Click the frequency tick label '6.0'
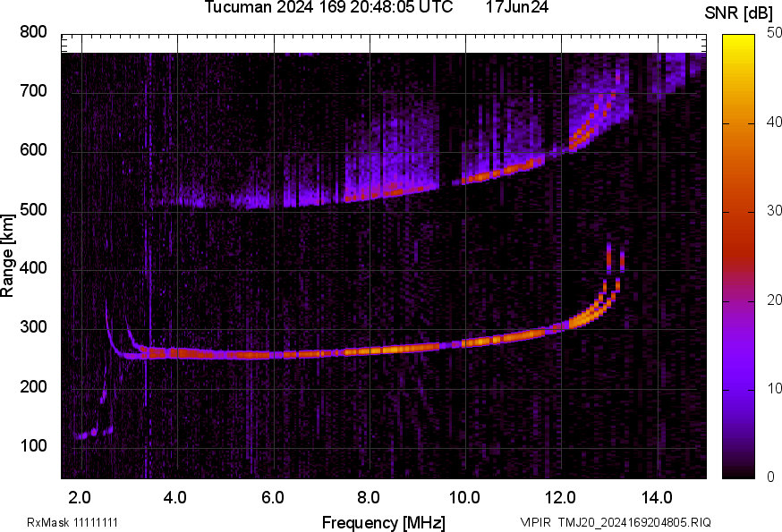The height and width of the screenshot is (532, 782). pos(273,498)
